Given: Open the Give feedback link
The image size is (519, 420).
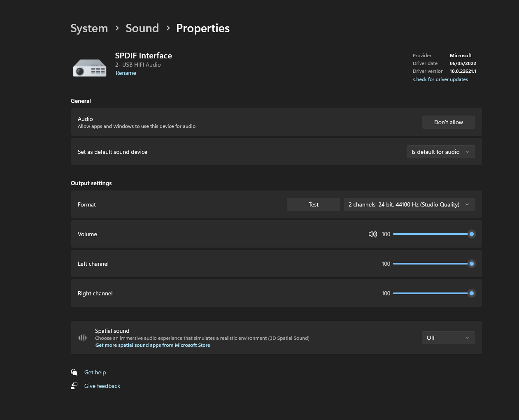Looking at the screenshot, I should (x=102, y=386).
